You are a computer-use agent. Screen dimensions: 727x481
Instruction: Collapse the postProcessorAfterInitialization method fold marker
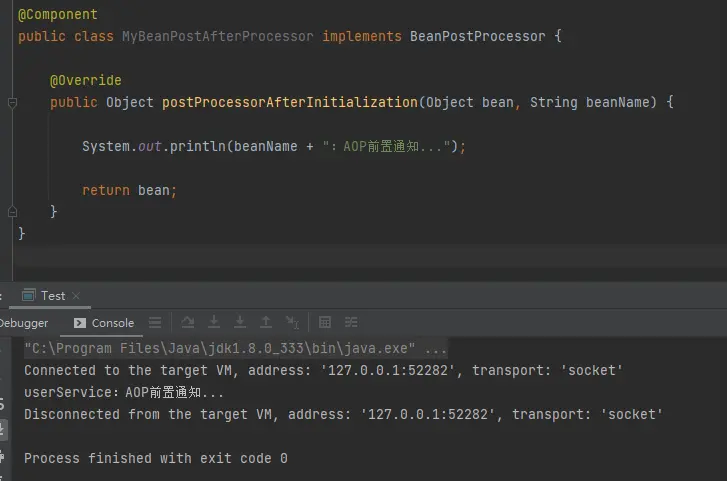pyautogui.click(x=12, y=103)
